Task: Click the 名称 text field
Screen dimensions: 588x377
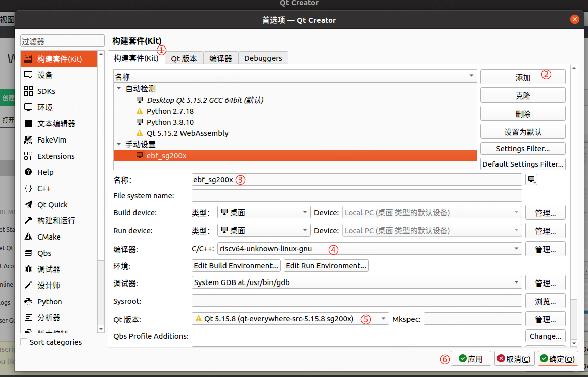Action: pos(356,180)
